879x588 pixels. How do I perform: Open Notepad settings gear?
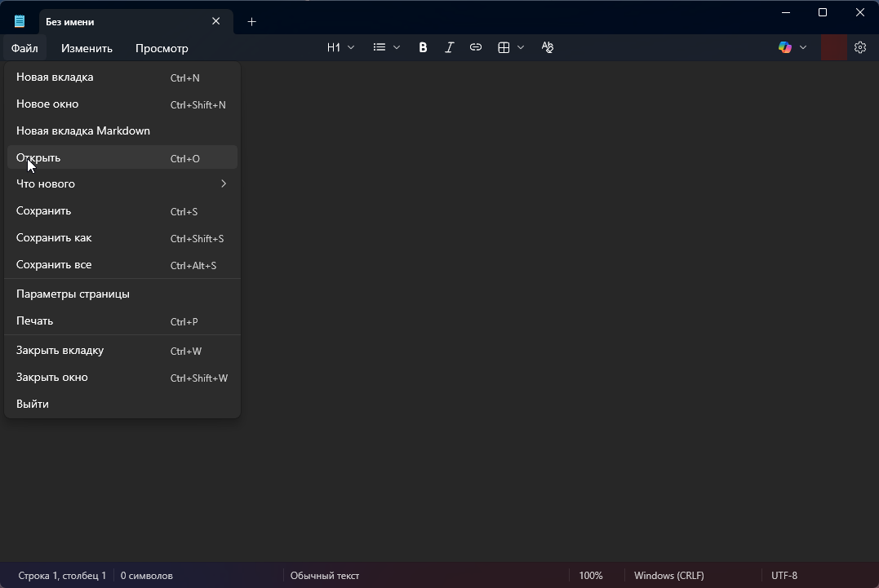(859, 47)
